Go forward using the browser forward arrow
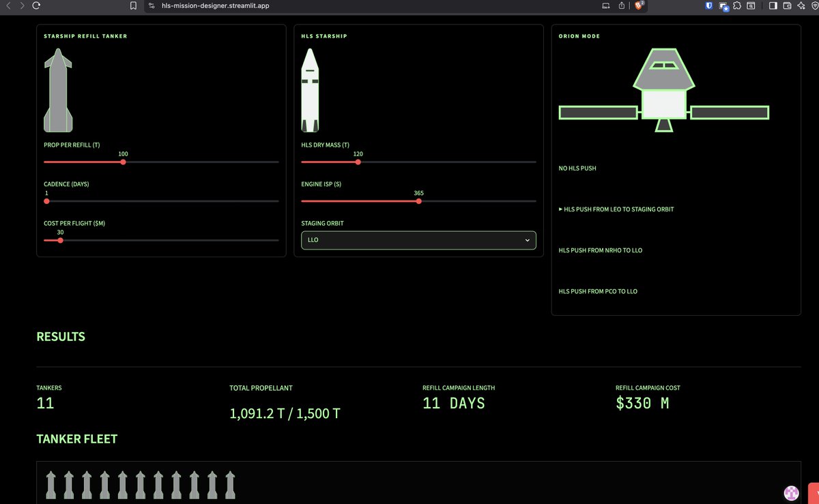Viewport: 819px width, 504px height. click(x=22, y=5)
